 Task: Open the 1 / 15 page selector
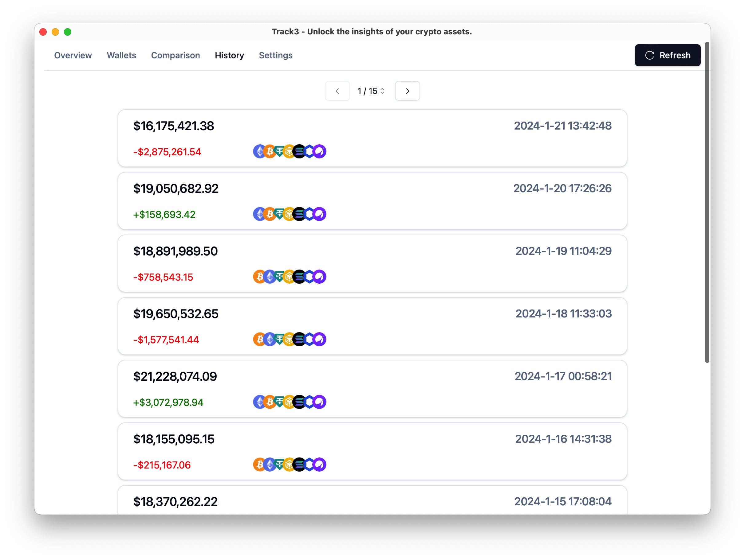point(371,91)
